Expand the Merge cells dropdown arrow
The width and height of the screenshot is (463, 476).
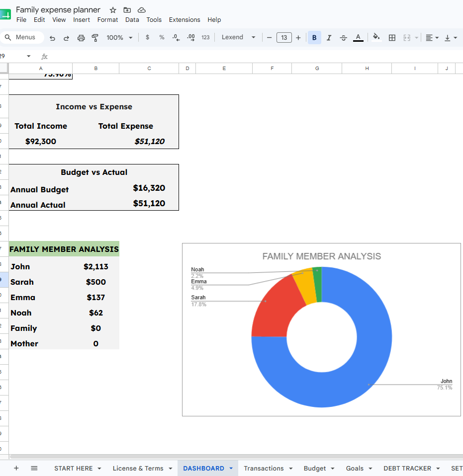pos(417,38)
